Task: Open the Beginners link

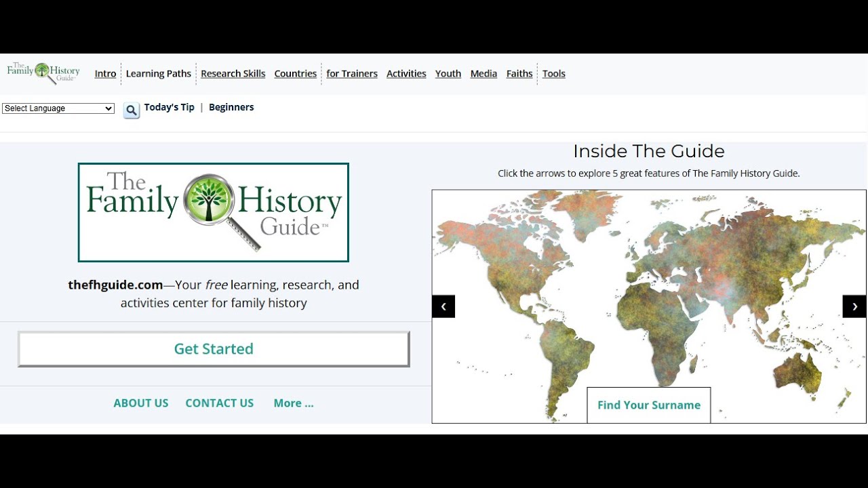Action: coord(231,107)
